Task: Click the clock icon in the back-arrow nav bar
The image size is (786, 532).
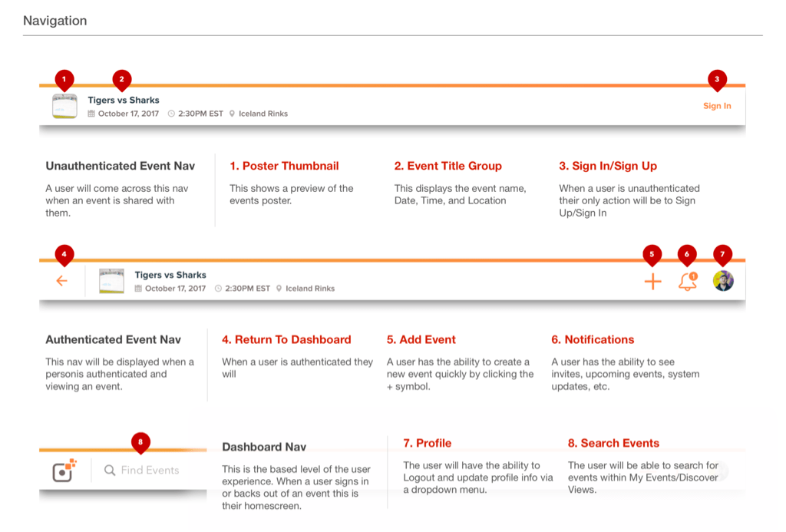Action: click(218, 289)
